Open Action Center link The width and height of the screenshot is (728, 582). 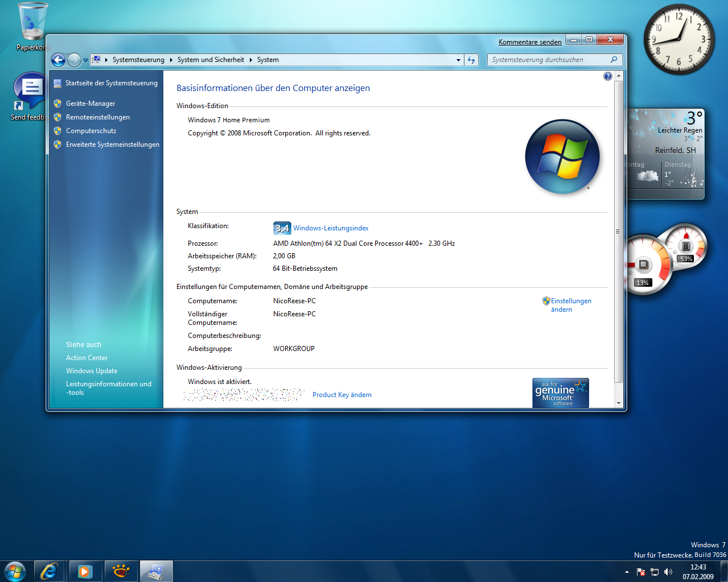coord(87,358)
